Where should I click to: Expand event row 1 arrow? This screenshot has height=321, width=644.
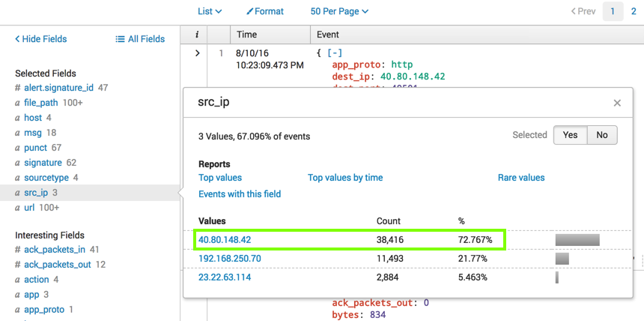197,53
